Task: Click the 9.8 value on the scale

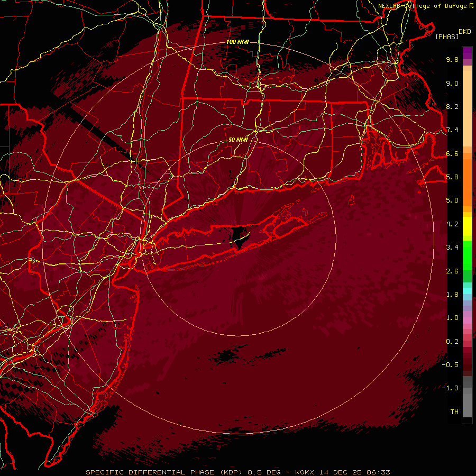Action: pos(452,59)
